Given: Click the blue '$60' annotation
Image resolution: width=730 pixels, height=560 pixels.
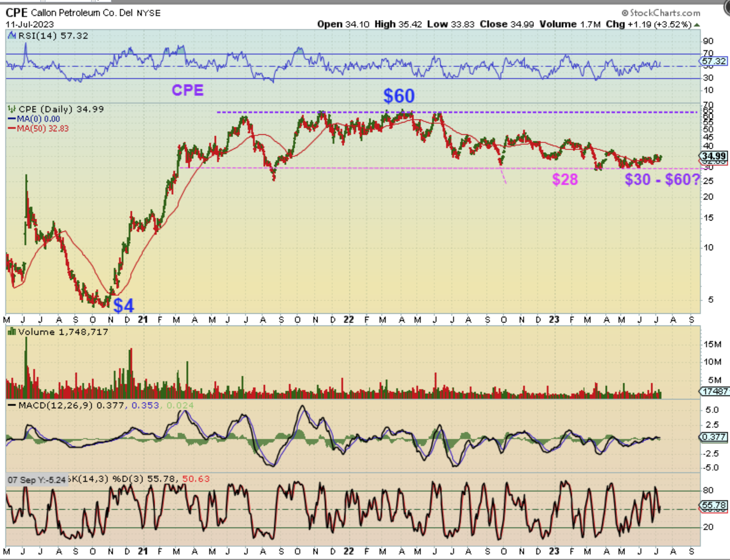Looking at the screenshot, I should coord(399,96).
